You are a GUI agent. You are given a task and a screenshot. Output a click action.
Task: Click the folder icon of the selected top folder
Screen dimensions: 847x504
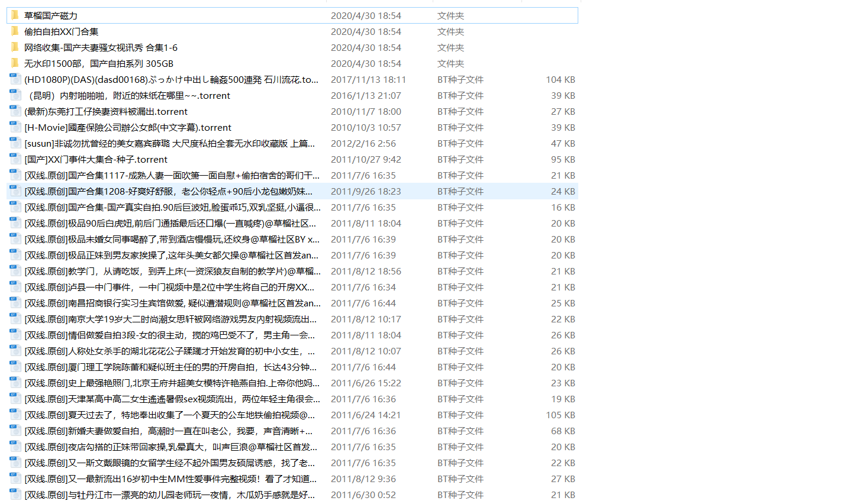click(15, 15)
